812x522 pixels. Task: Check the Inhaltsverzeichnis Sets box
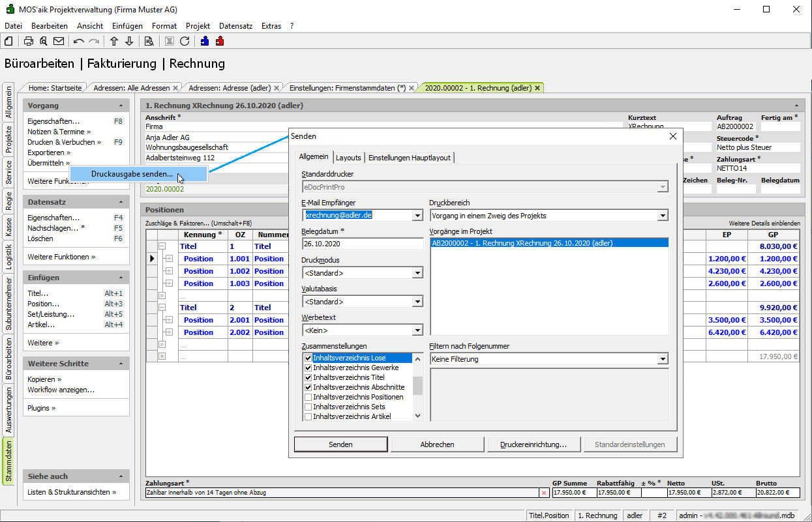tap(308, 407)
